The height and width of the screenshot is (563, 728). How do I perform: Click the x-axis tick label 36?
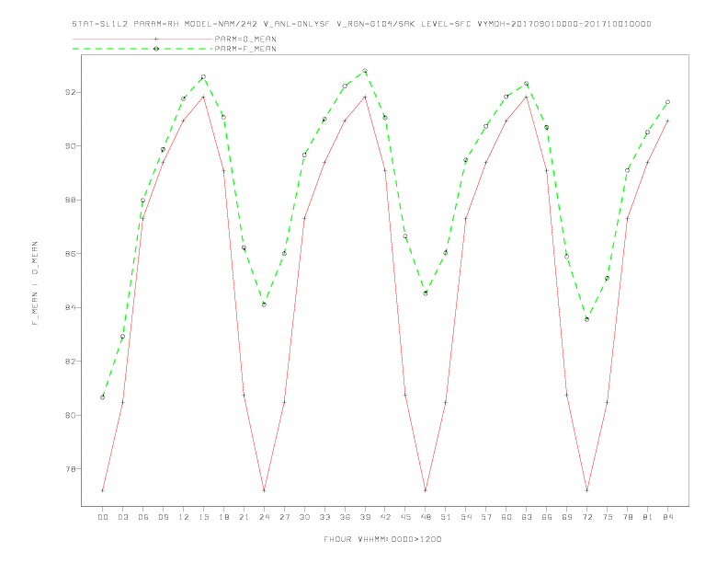[345, 517]
